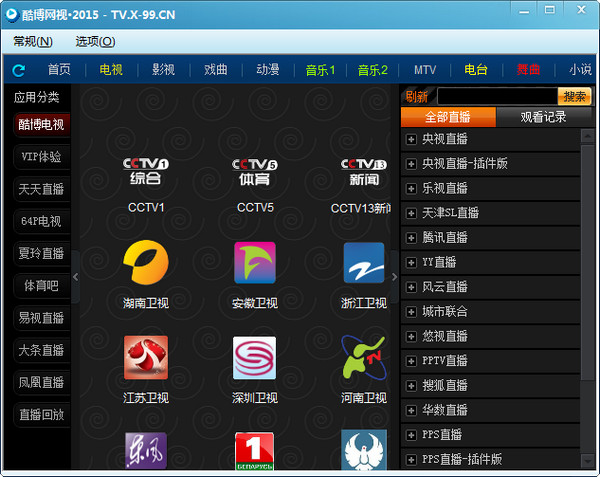Select 体育吧 category
Screen dimensions: 600x477
tap(41, 286)
